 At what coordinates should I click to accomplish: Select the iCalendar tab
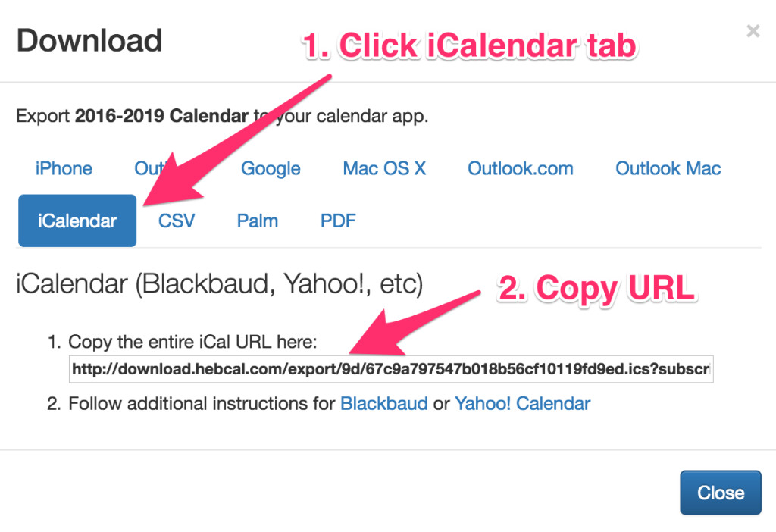coord(77,221)
